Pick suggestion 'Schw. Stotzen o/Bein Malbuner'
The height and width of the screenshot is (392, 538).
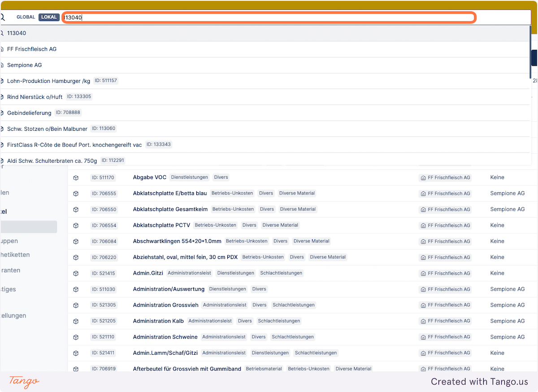tap(265, 129)
